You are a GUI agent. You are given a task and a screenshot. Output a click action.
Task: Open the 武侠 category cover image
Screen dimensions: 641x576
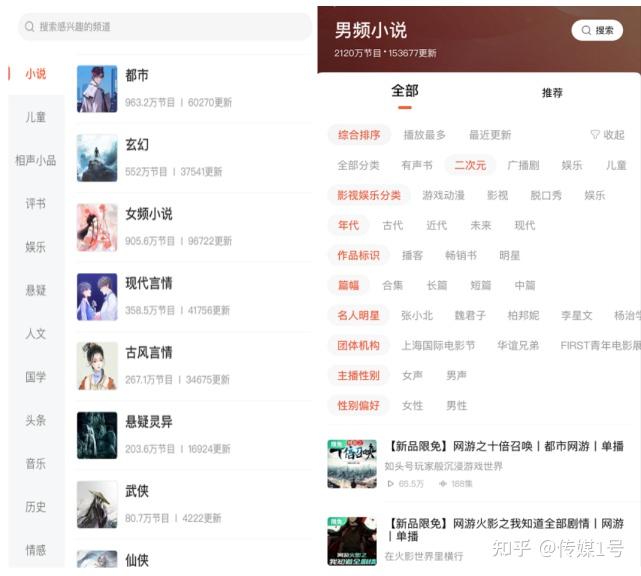(97, 504)
